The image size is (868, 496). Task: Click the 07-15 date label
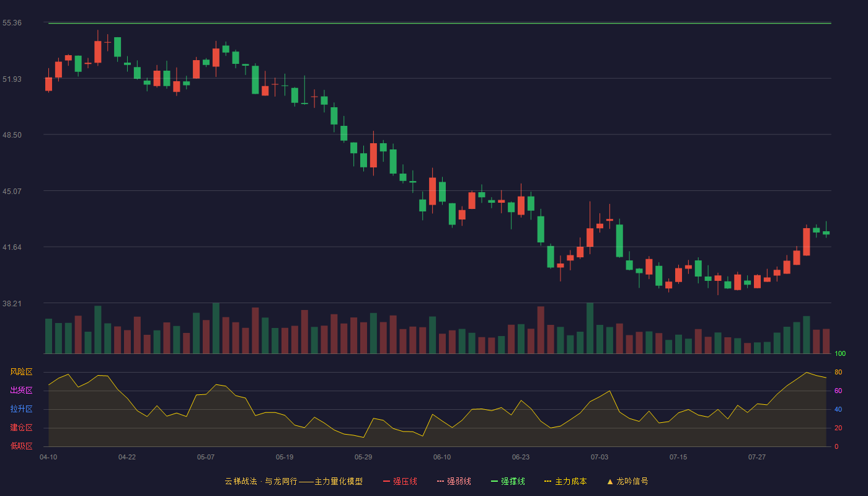pos(678,457)
